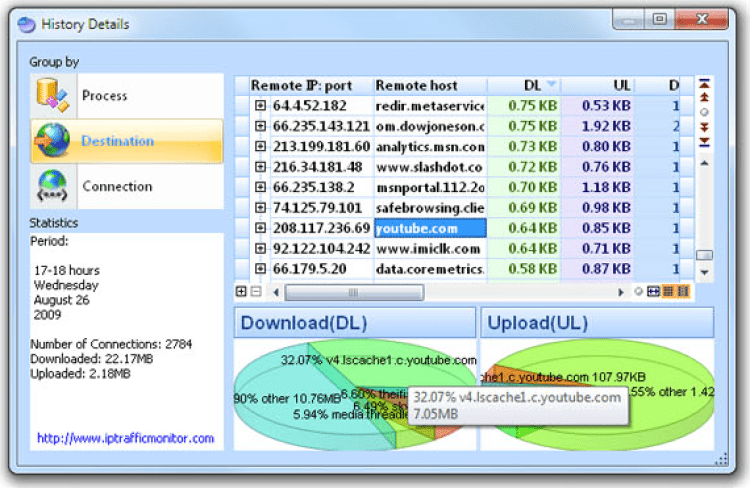This screenshot has height=488, width=750.
Task: Click the Upload(UL) chart header
Action: point(597,322)
